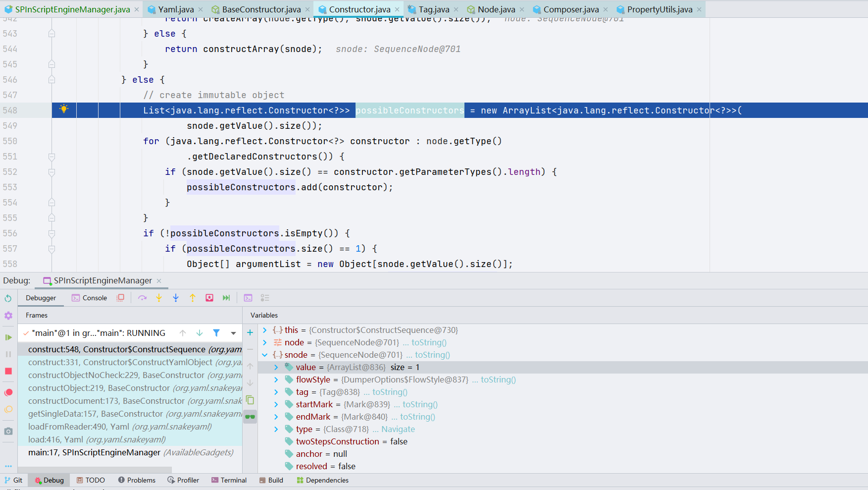Open the thread selector dropdown arrow
The height and width of the screenshot is (490, 868).
[233, 333]
